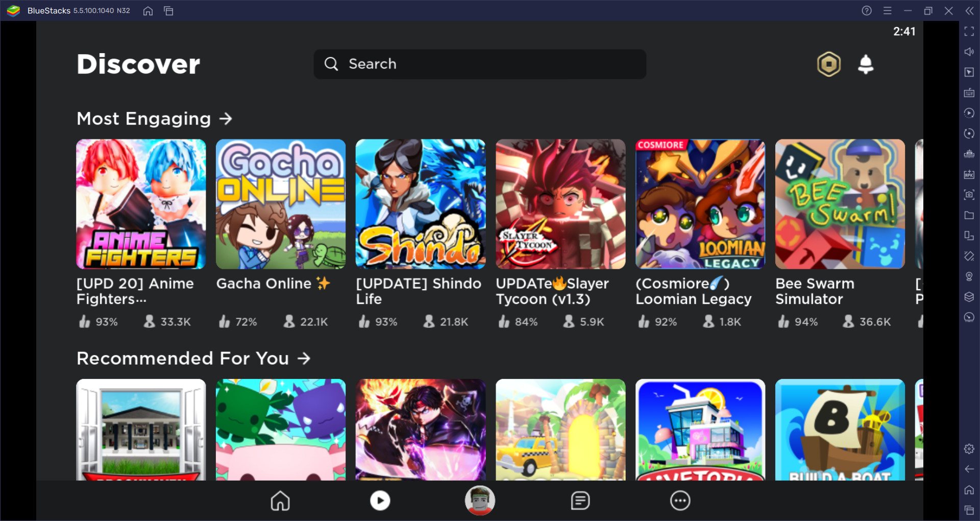Image resolution: width=980 pixels, height=521 pixels.
Task: Go to Roblox Home tab
Action: click(280, 501)
